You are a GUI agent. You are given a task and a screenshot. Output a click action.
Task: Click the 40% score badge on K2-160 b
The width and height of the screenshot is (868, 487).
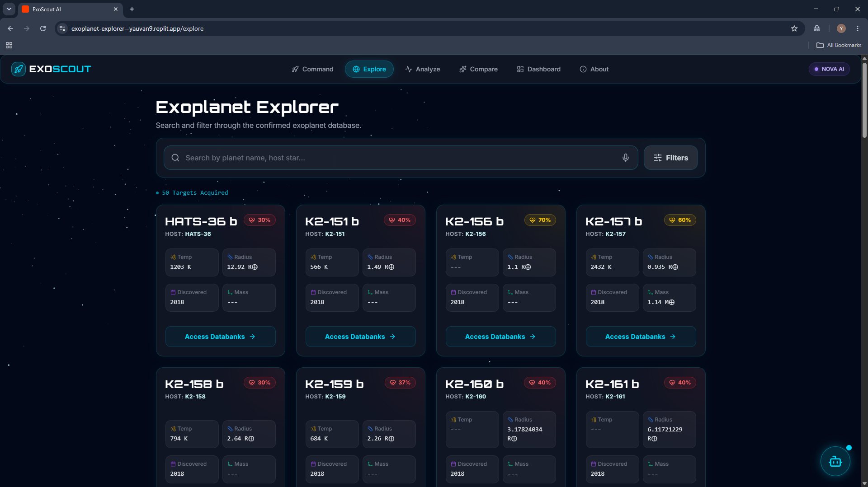[540, 383]
